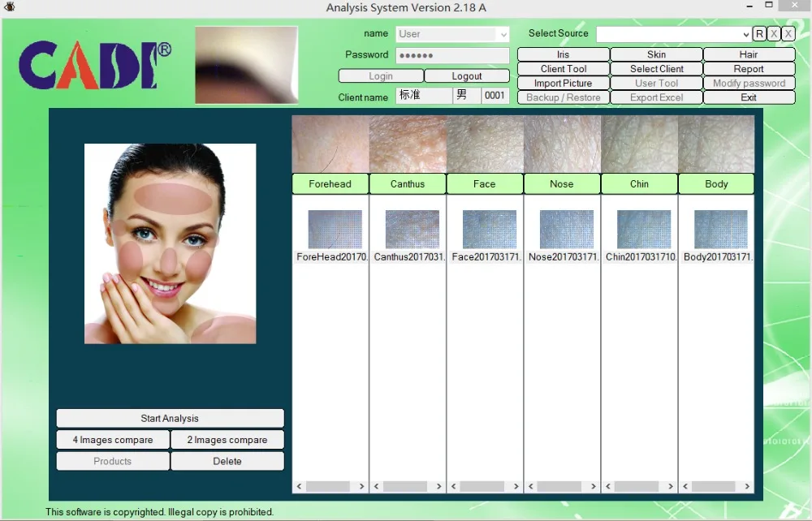The width and height of the screenshot is (812, 521).
Task: Click Select Client button
Action: [656, 69]
